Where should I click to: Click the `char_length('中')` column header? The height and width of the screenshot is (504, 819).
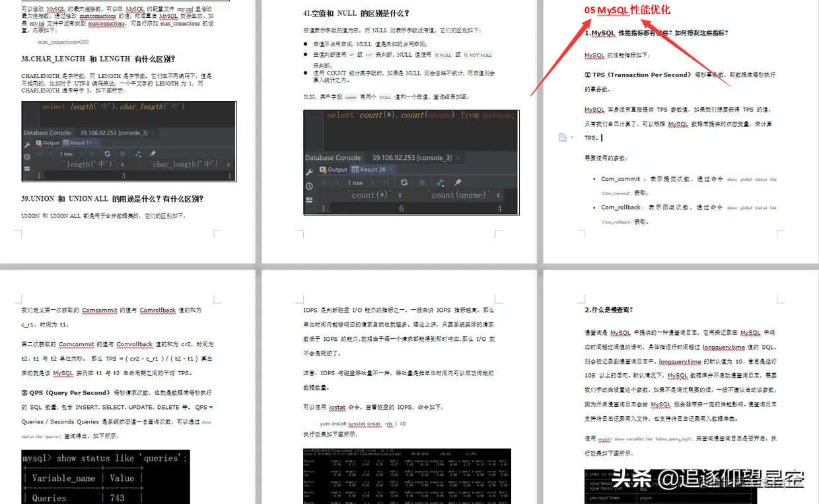(x=187, y=164)
